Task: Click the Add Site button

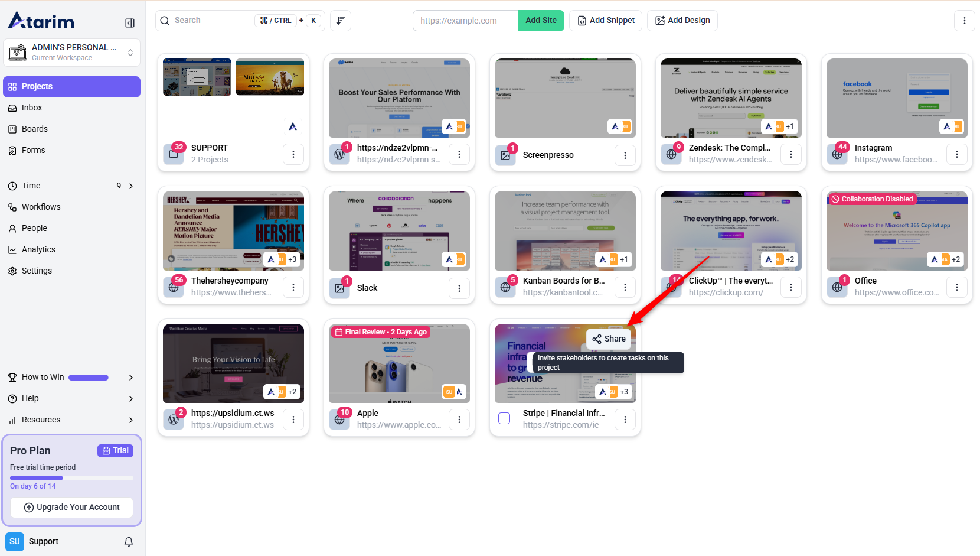Action: [x=541, y=20]
